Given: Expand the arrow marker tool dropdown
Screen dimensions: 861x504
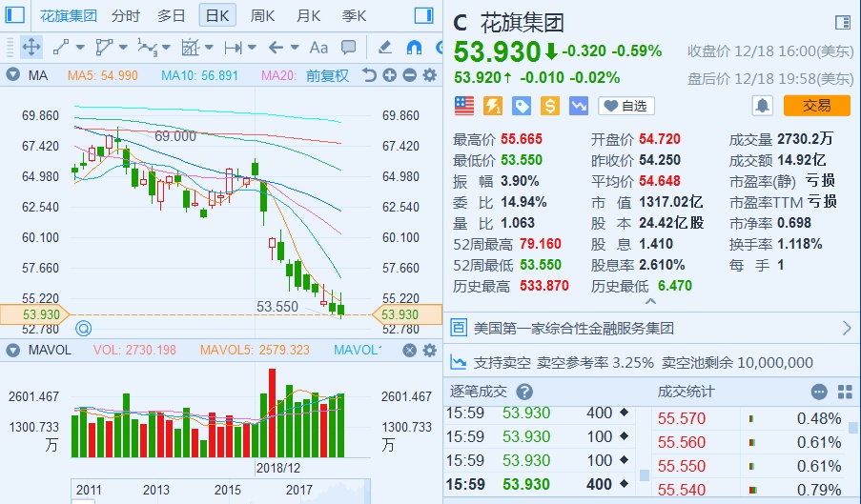Looking at the screenshot, I should [x=295, y=48].
